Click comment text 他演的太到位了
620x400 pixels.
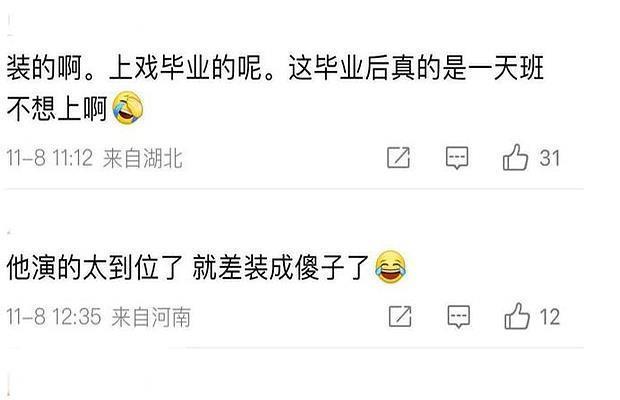click(x=94, y=268)
